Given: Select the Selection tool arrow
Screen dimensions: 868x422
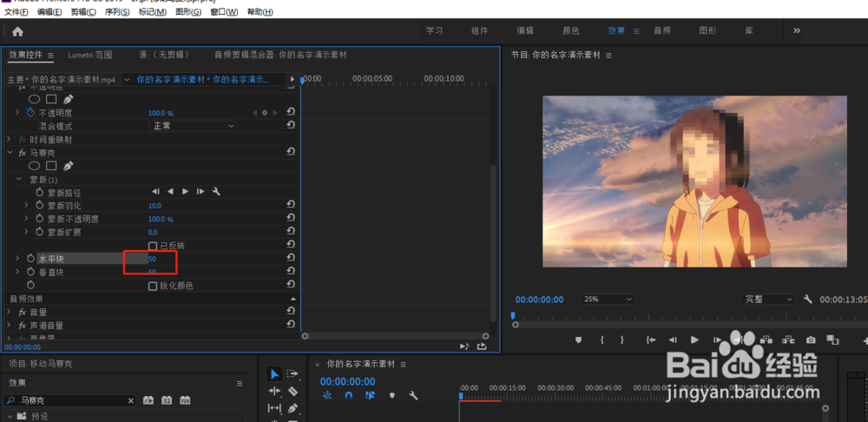Looking at the screenshot, I should (274, 374).
